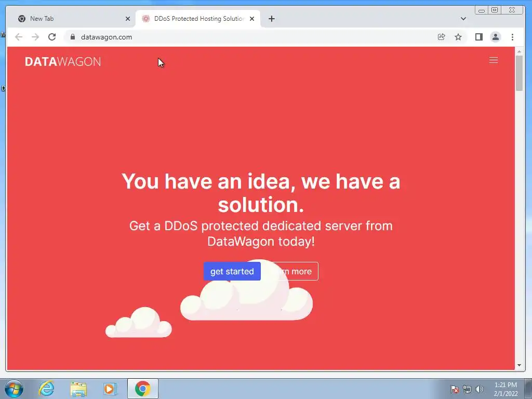
Task: Click the browser forward arrow
Action: coord(35,37)
